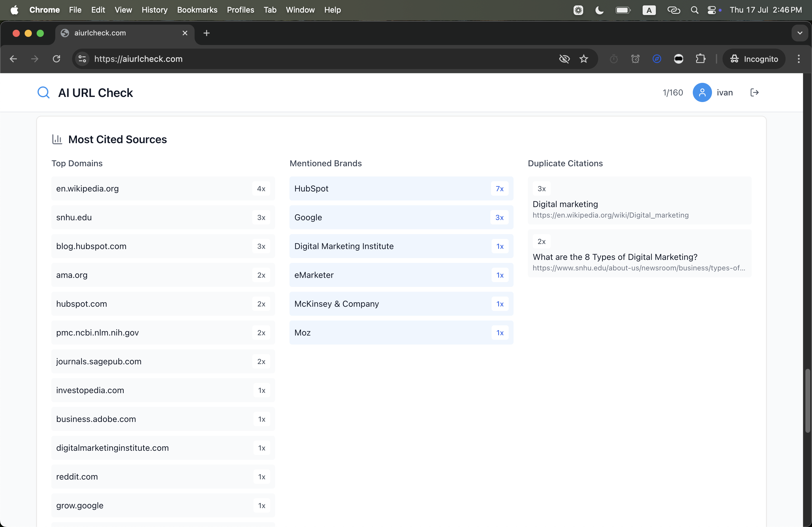
Task: Click the Google brand row
Action: [x=401, y=217]
